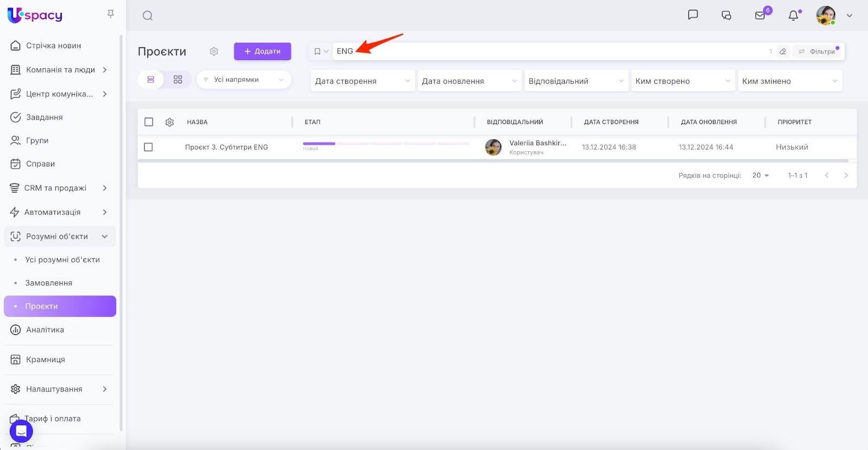Select checkbox for Проєкт 3. Субтитри ENG
The image size is (868, 450).
[149, 147]
